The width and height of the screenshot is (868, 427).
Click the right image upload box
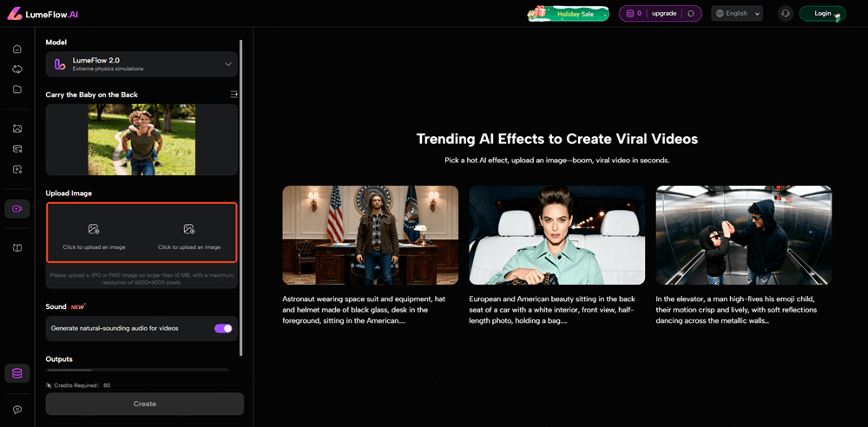click(189, 233)
